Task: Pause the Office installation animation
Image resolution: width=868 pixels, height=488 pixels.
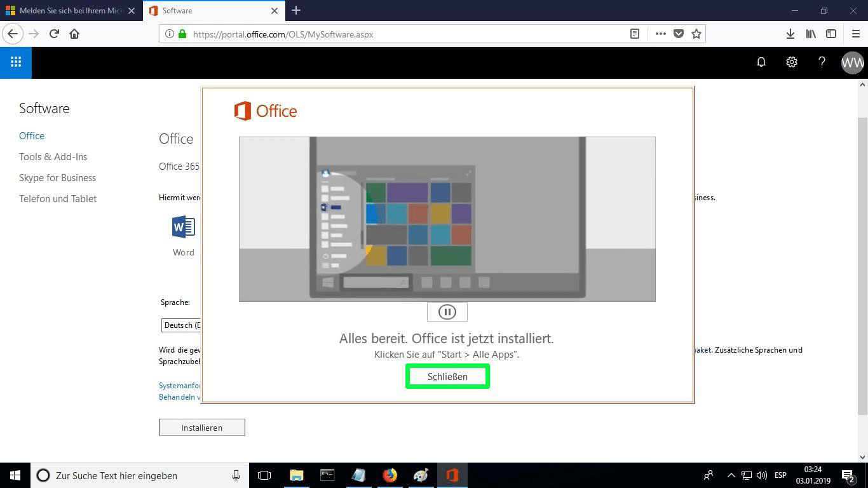Action: click(447, 312)
